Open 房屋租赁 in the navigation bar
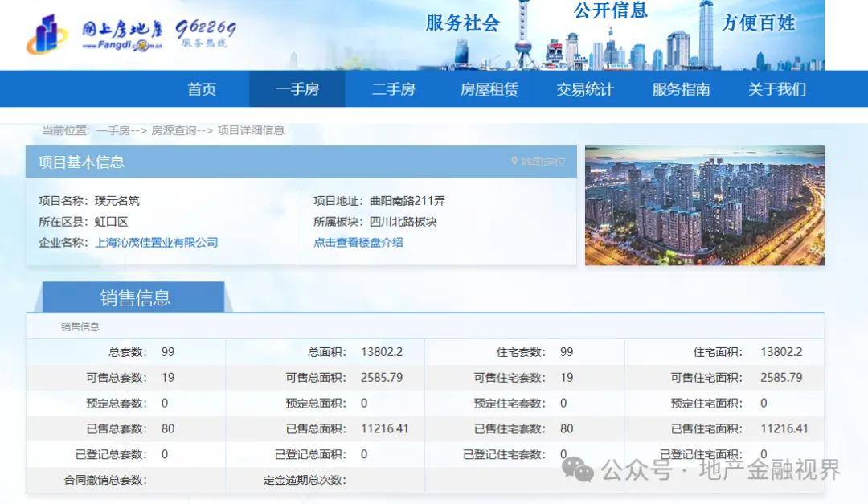Screen dimensions: 868x504 click(489, 89)
